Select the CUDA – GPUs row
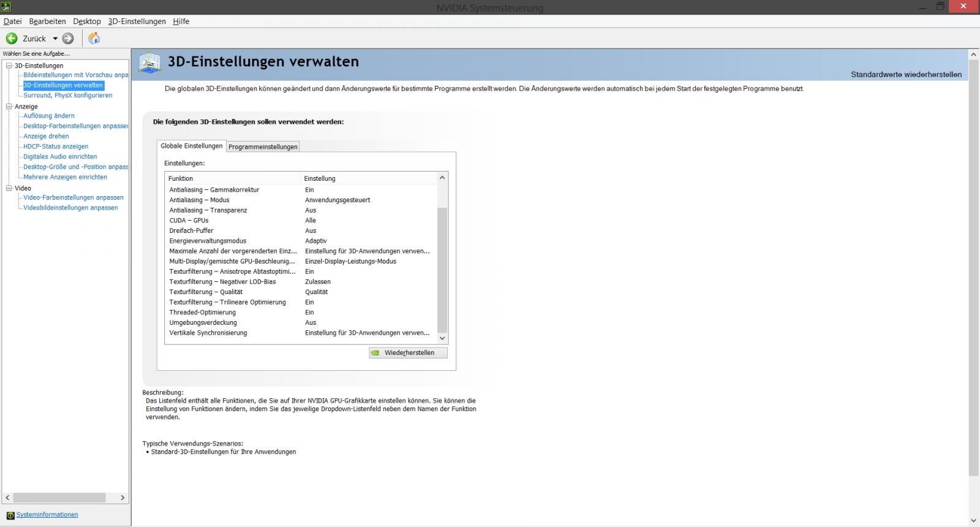This screenshot has height=527, width=980. coord(301,221)
